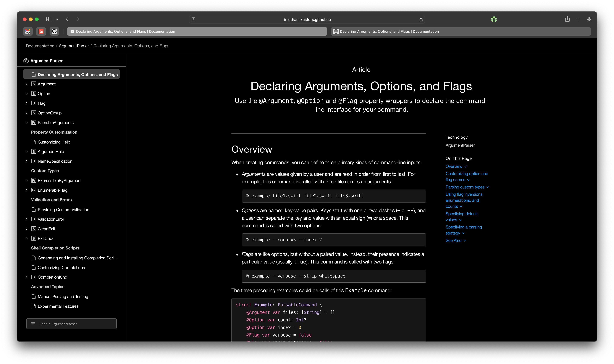614x364 pixels.
Task: Click the Safari sidebar toggle icon
Action: click(49, 19)
